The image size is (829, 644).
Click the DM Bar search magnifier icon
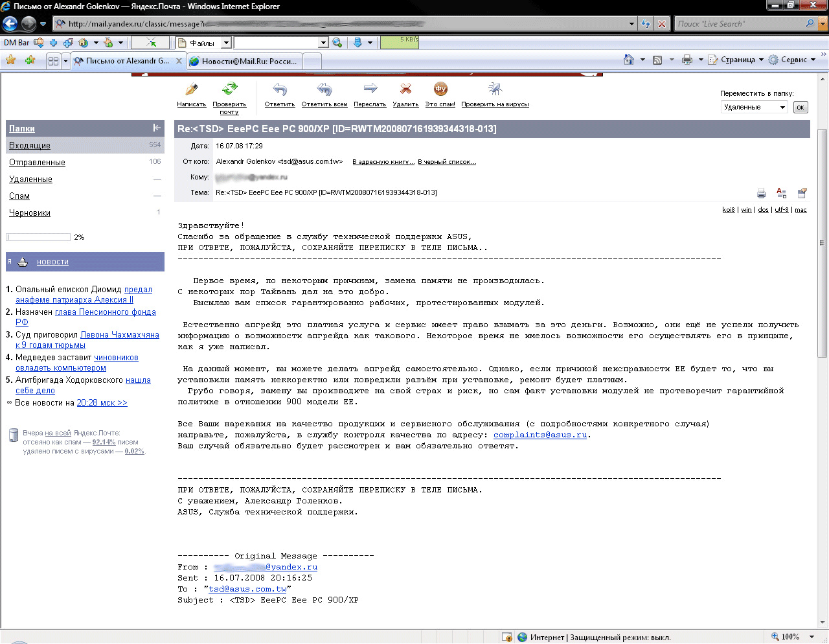click(337, 43)
